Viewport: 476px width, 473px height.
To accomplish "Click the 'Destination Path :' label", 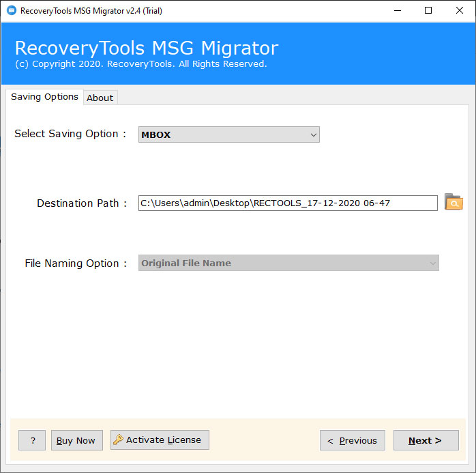I will point(82,203).
